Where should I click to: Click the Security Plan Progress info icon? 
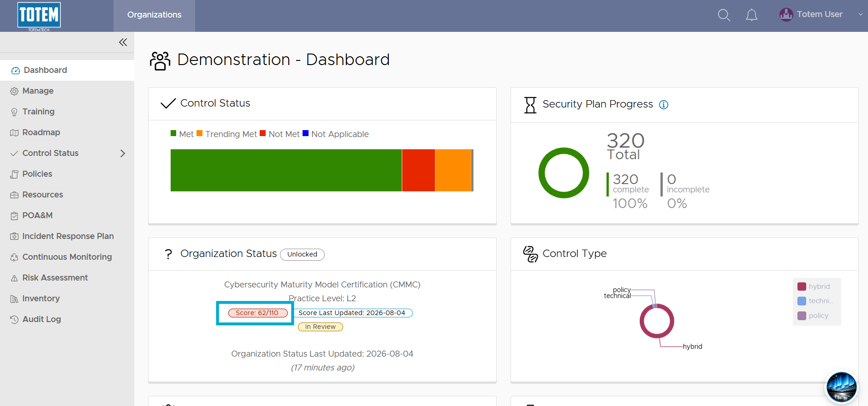coord(664,105)
